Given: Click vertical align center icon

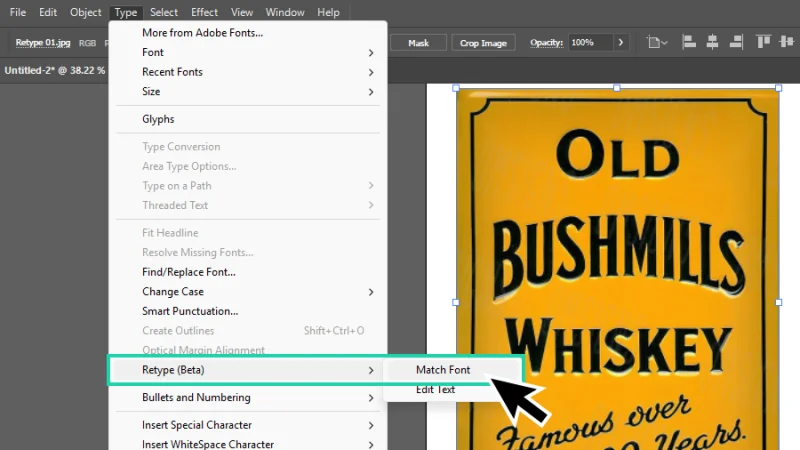Looking at the screenshot, I should 787,42.
